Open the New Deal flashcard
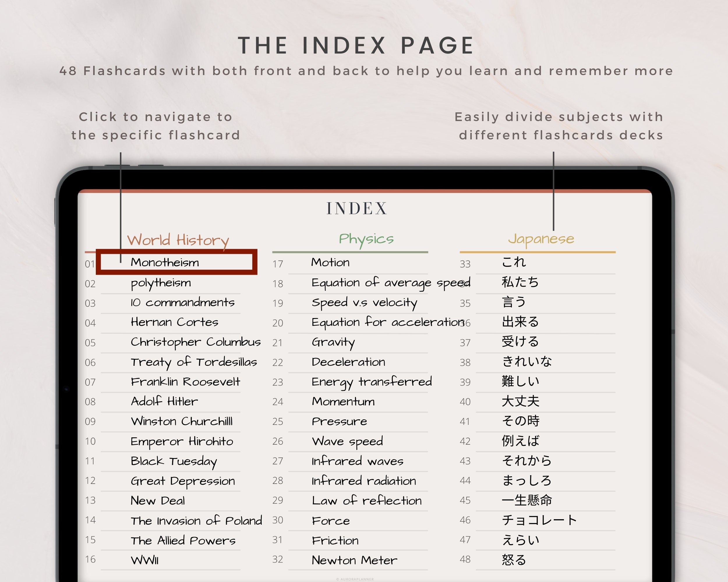Viewport: 728px width, 582px height. tap(158, 500)
